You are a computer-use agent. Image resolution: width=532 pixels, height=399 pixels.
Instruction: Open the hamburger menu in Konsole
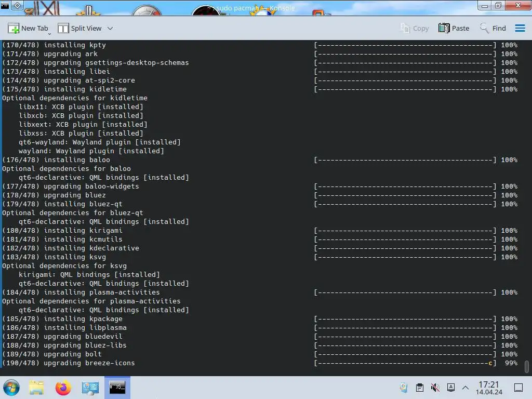pyautogui.click(x=520, y=28)
